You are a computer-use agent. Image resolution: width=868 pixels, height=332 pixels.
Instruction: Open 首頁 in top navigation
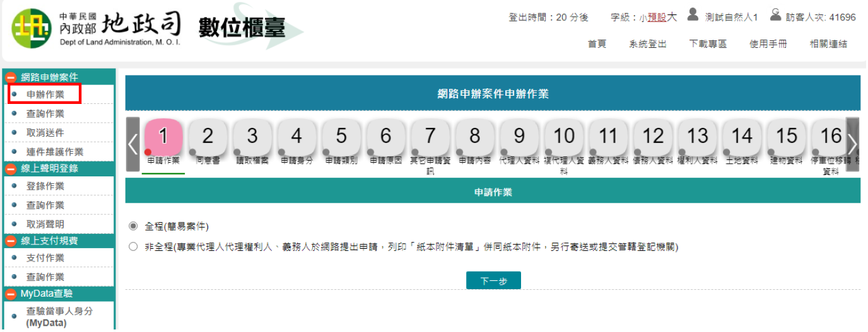(x=597, y=44)
